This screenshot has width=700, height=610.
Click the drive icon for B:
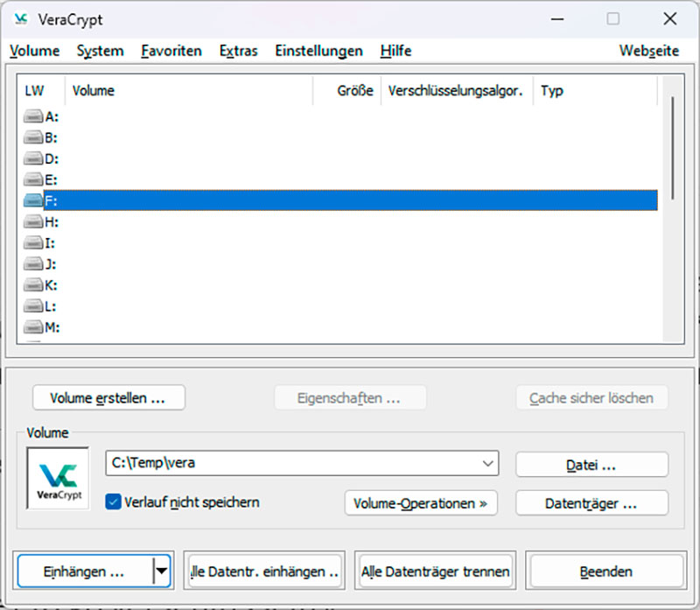click(x=33, y=137)
